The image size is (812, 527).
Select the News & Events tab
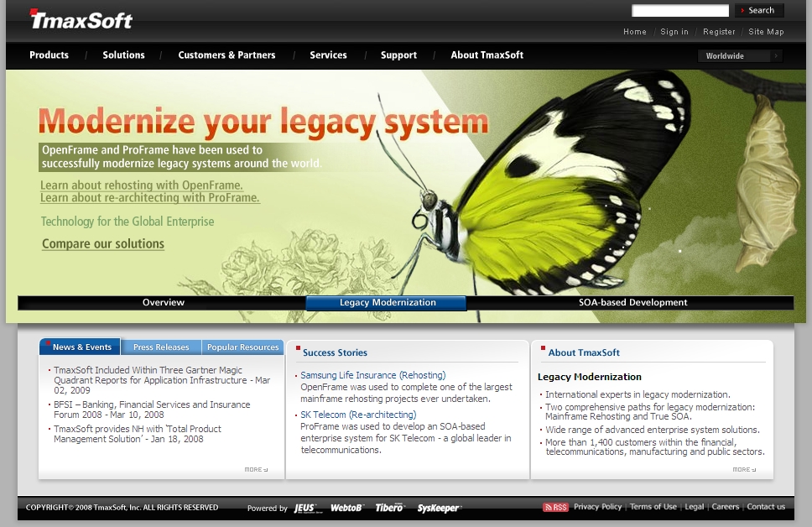pyautogui.click(x=81, y=347)
